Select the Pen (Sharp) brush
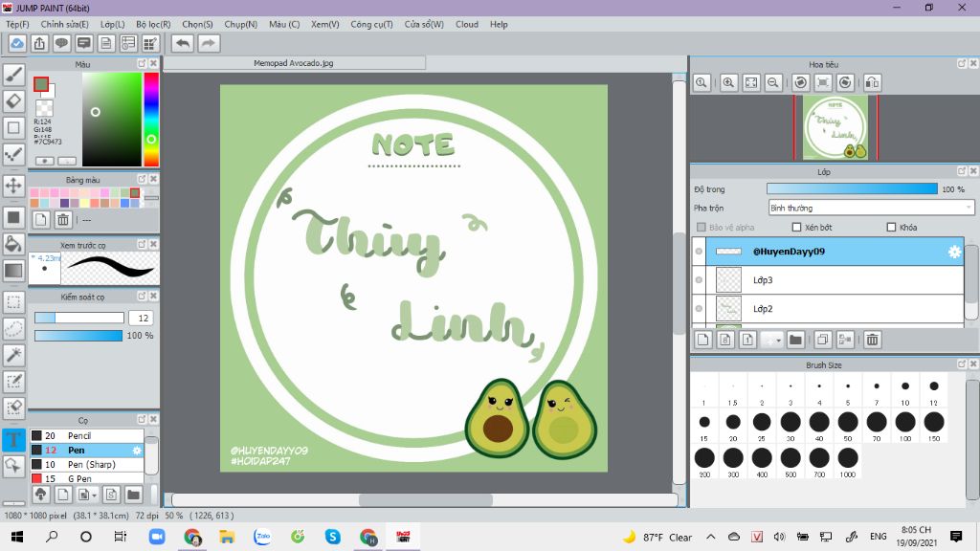This screenshot has height=551, width=980. (x=87, y=464)
